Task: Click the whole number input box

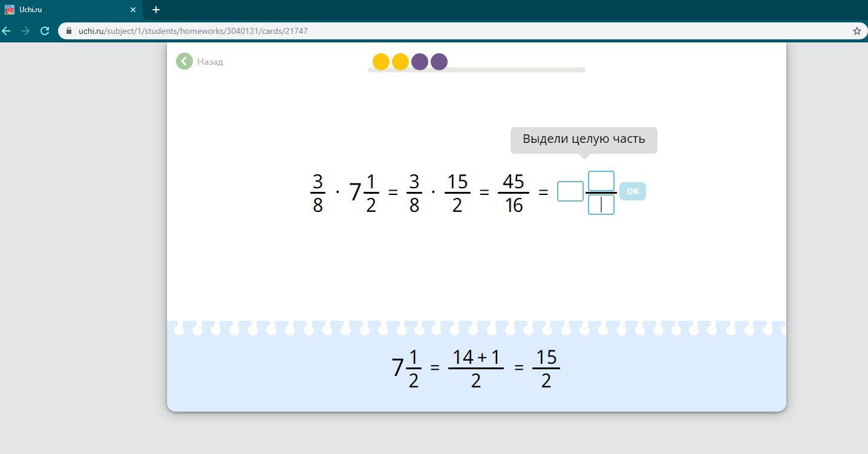Action: point(570,191)
